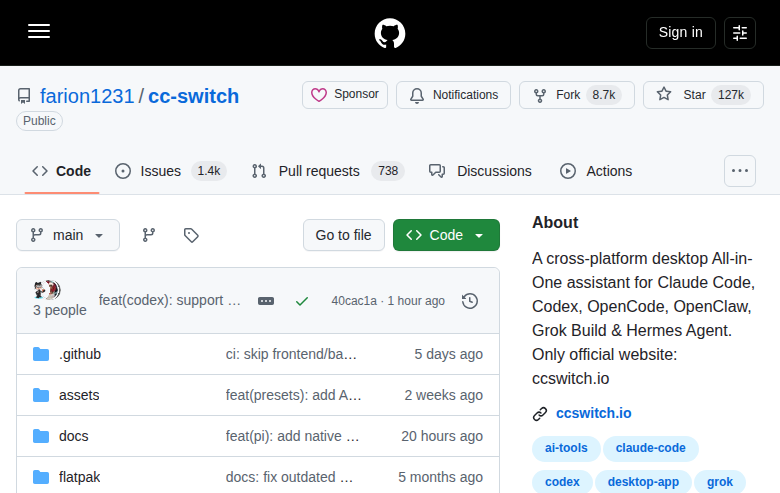Click the Sign in button
The image size is (780, 493).
681,33
